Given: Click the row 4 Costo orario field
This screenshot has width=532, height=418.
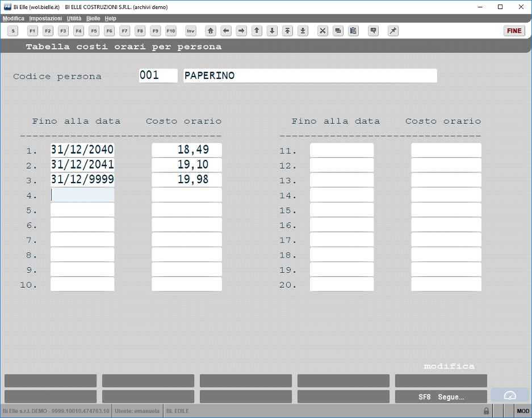Looking at the screenshot, I should [x=187, y=195].
